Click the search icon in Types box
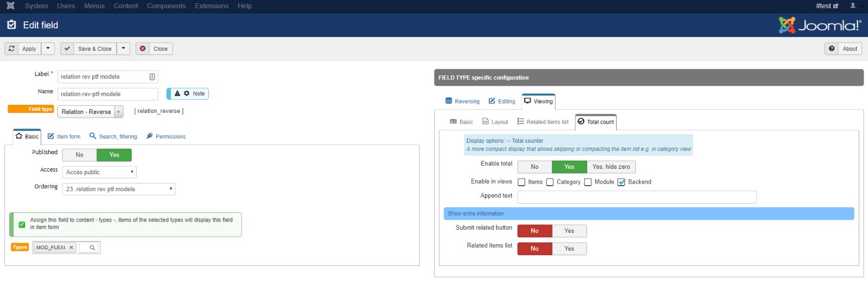This screenshot has width=868, height=304. pyautogui.click(x=92, y=248)
